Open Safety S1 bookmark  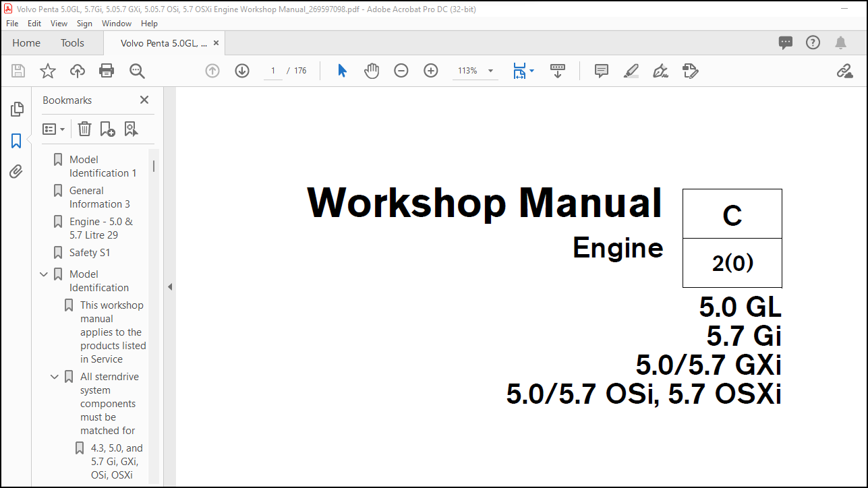click(x=90, y=253)
